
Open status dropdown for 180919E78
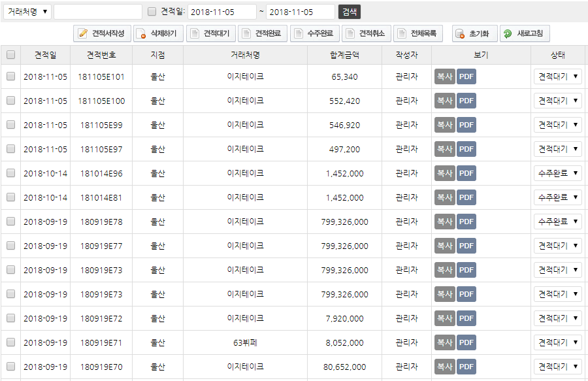click(558, 222)
